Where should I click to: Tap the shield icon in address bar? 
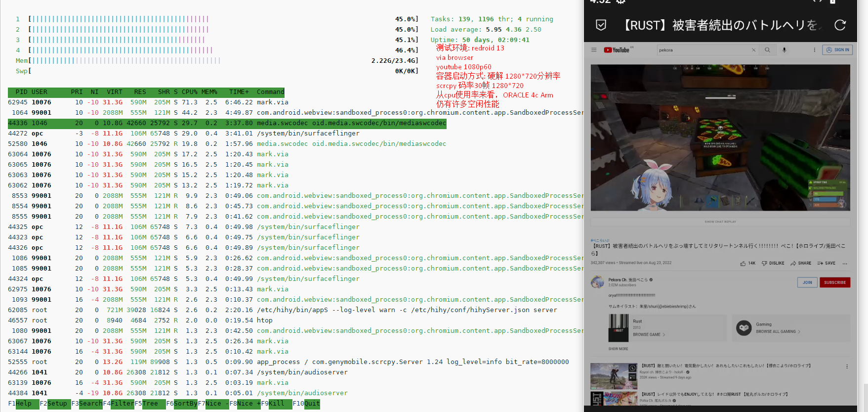coord(601,25)
